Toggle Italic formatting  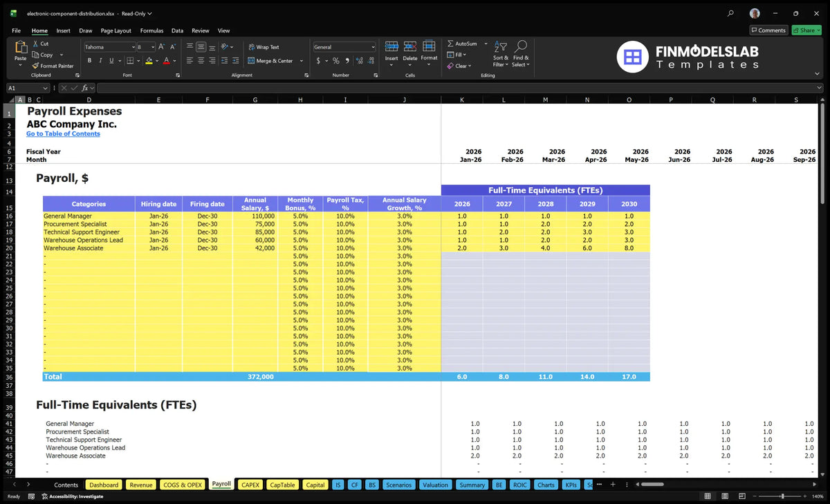[x=100, y=61]
